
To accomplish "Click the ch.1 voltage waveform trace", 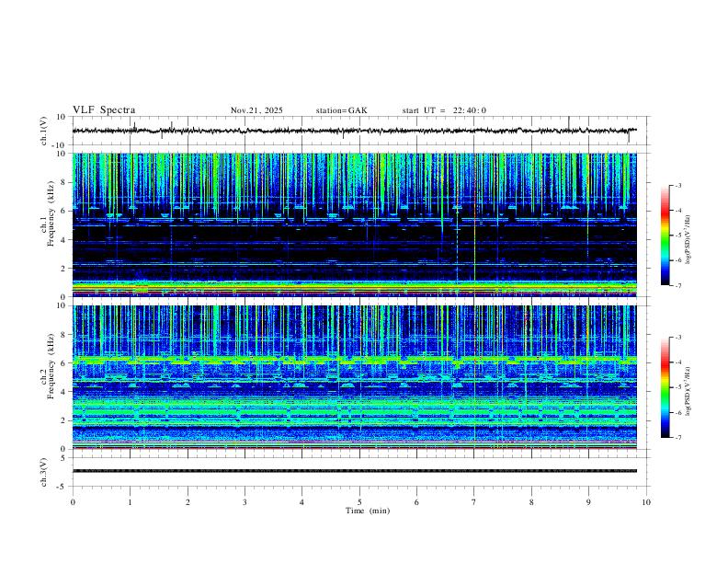I will [x=354, y=131].
